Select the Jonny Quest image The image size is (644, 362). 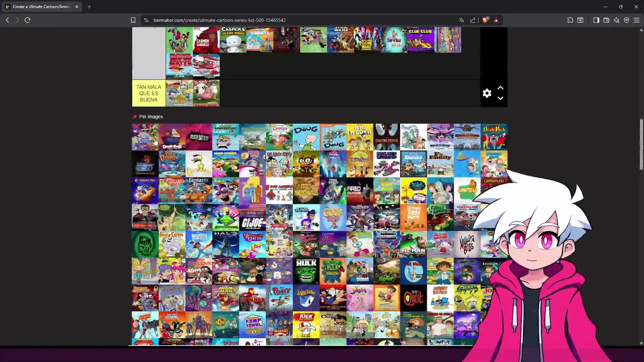[x=414, y=298]
